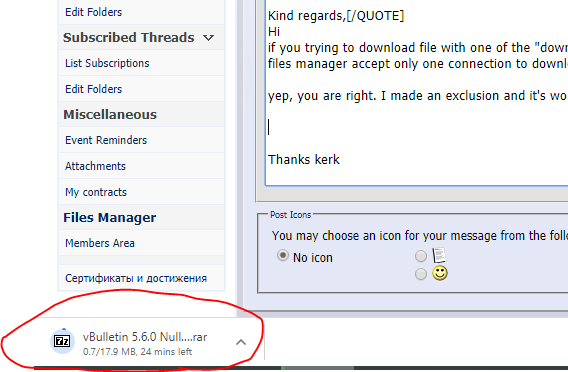Open download options chevron for vBulletin file

(241, 342)
